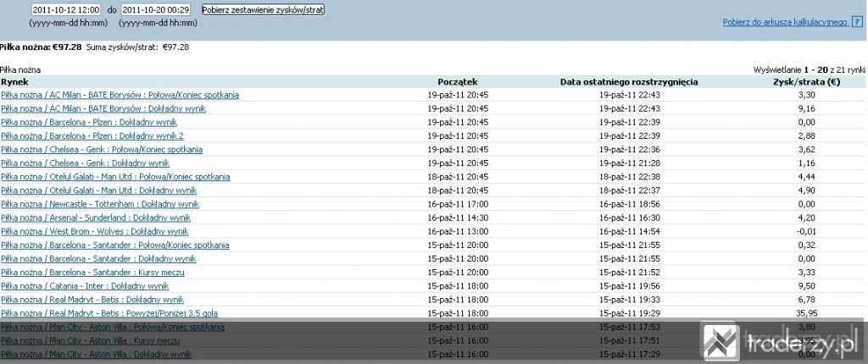Open Man City - Aston Villa Połowa/Koniec spotkania

coord(113,327)
